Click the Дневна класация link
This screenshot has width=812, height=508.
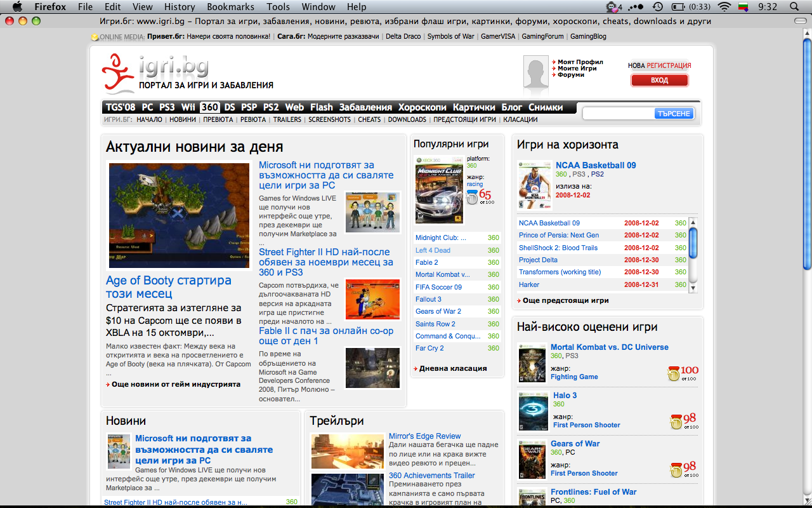click(x=453, y=368)
